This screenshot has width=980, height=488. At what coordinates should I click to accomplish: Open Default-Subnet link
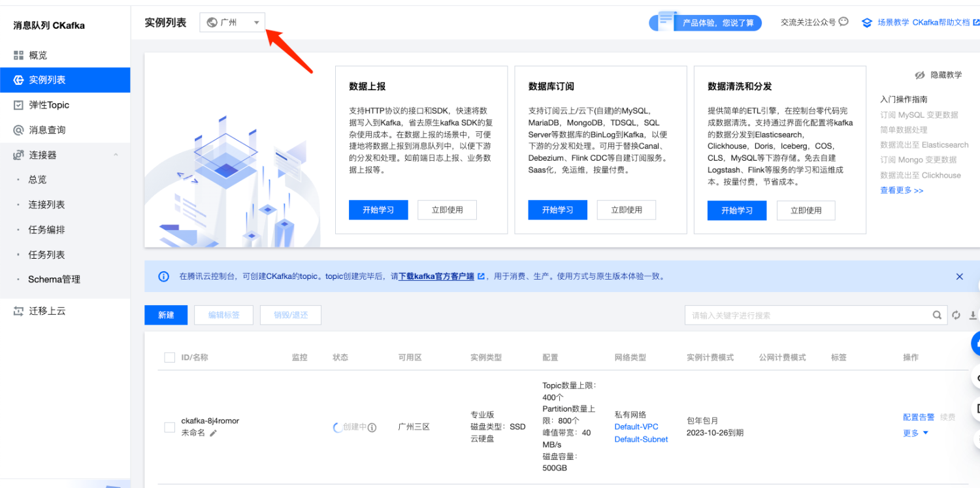pyautogui.click(x=641, y=439)
